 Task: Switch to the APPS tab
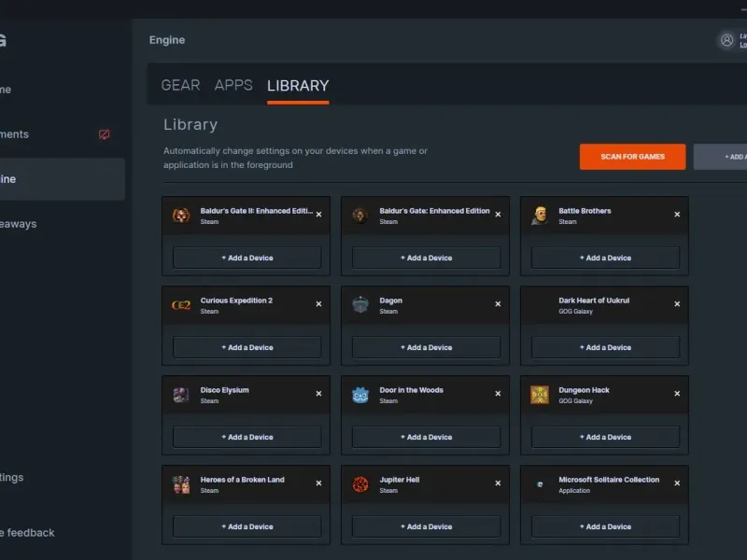tap(233, 85)
